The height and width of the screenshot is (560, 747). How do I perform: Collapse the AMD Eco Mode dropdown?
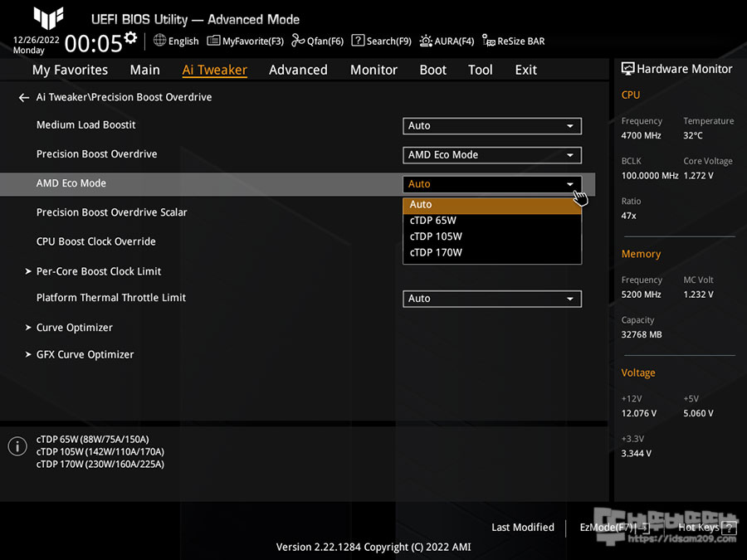click(492, 184)
